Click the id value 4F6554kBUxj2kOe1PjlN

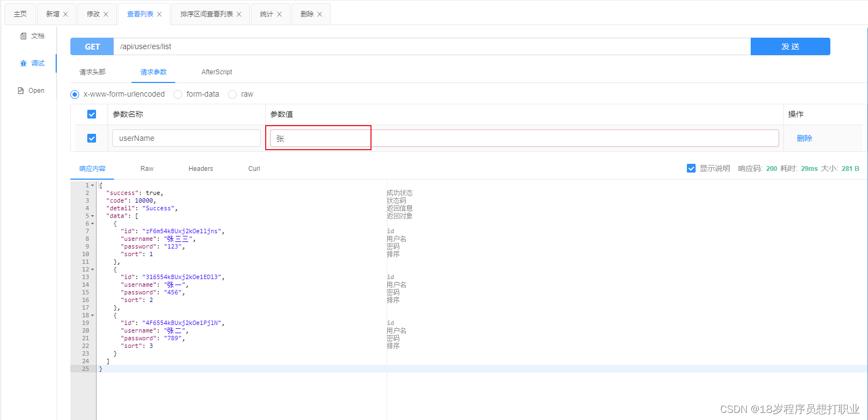point(182,323)
